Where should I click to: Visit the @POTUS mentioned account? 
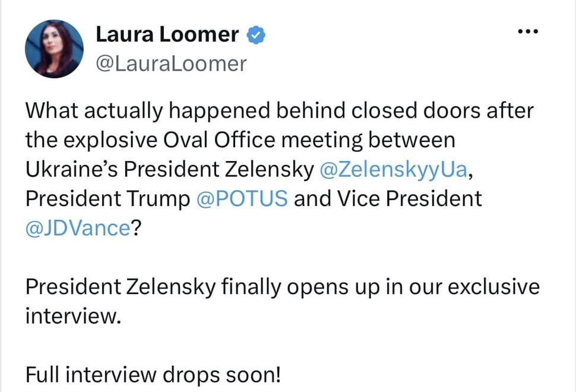(x=242, y=199)
